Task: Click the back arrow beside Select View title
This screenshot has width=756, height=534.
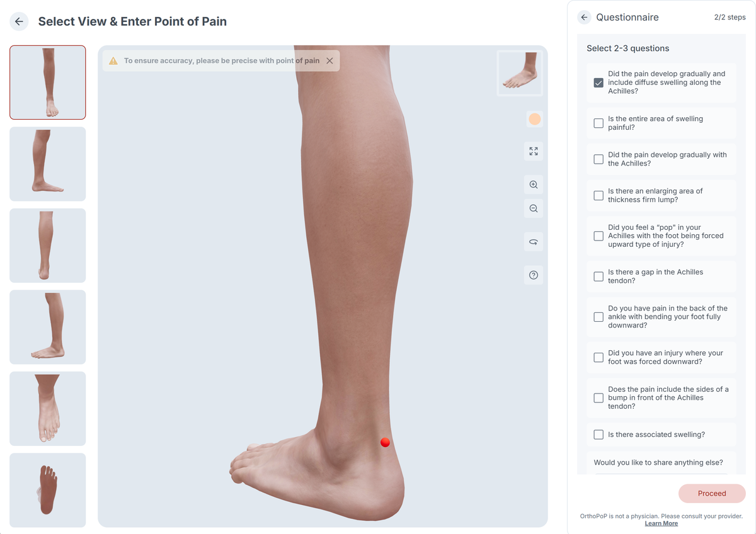Action: [19, 21]
